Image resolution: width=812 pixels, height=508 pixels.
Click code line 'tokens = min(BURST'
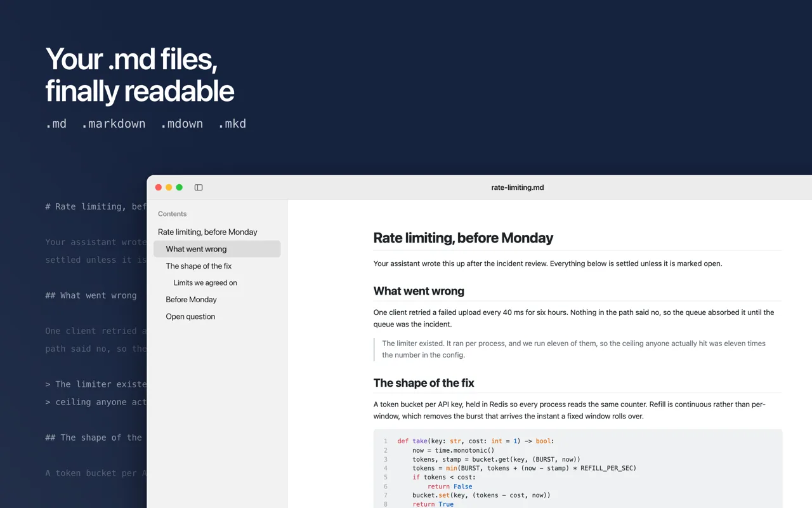[524, 468]
